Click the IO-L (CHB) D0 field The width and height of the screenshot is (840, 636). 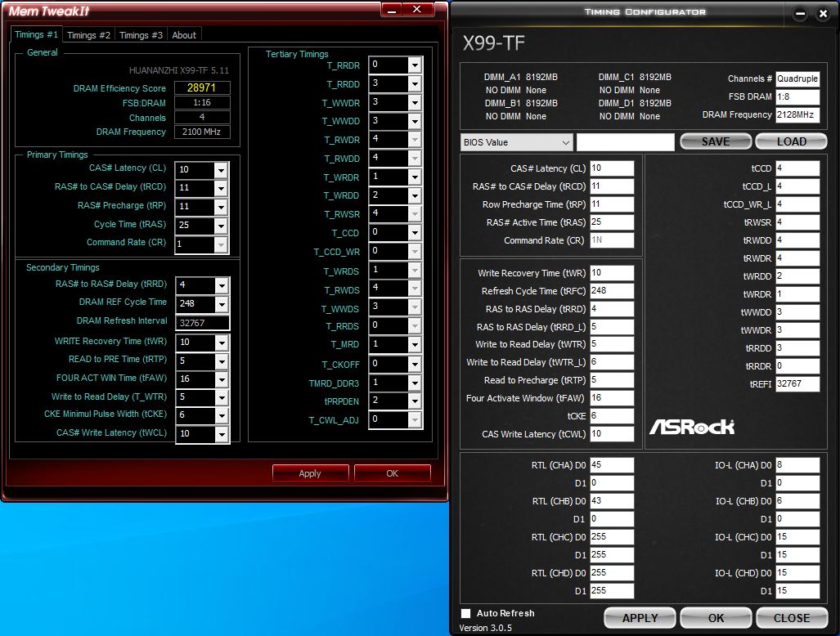(797, 501)
